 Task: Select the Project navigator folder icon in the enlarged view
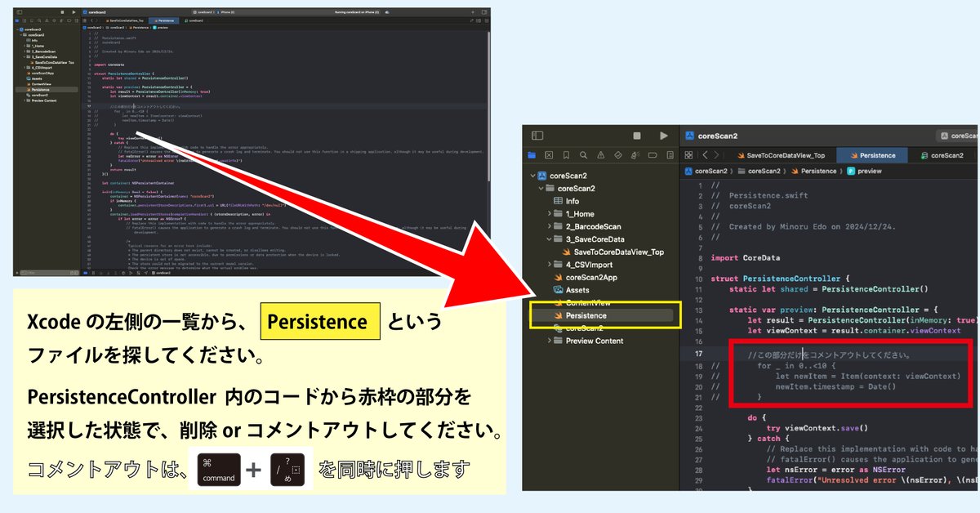point(531,155)
